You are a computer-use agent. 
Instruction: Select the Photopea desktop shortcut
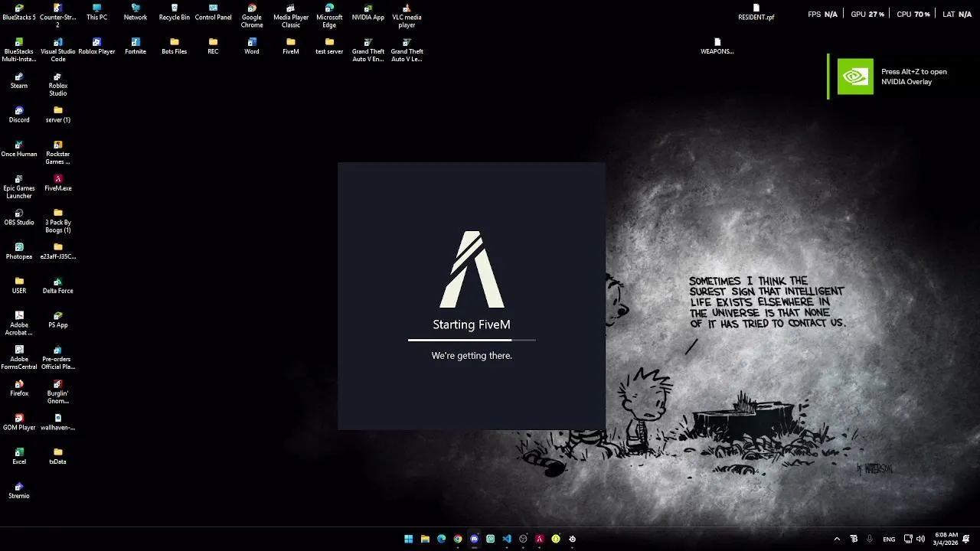pos(19,252)
